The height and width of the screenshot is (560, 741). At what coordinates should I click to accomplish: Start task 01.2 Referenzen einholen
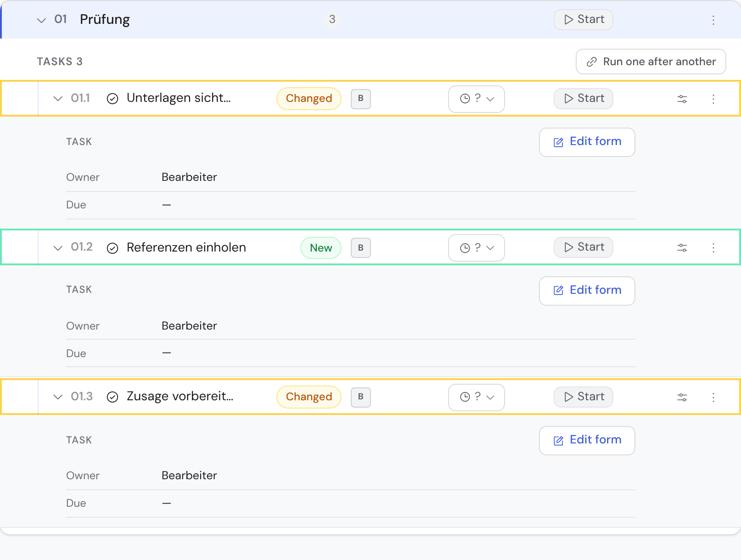tap(583, 247)
